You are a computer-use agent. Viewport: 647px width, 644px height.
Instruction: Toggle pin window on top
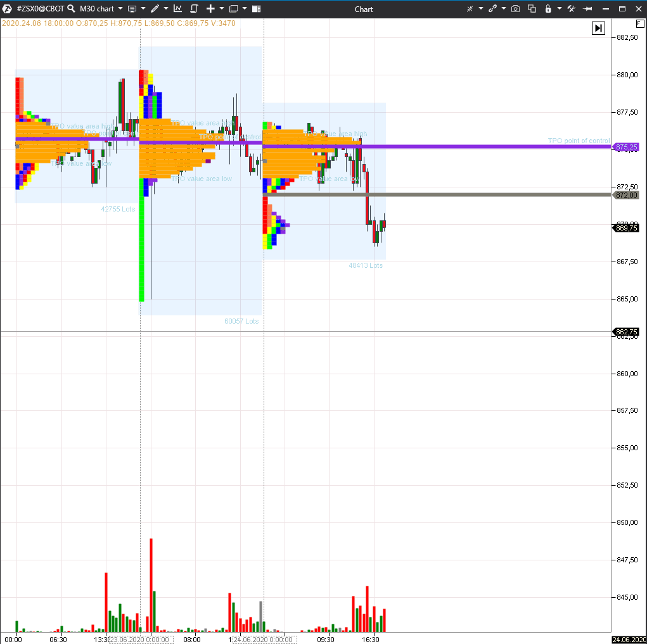[587, 9]
